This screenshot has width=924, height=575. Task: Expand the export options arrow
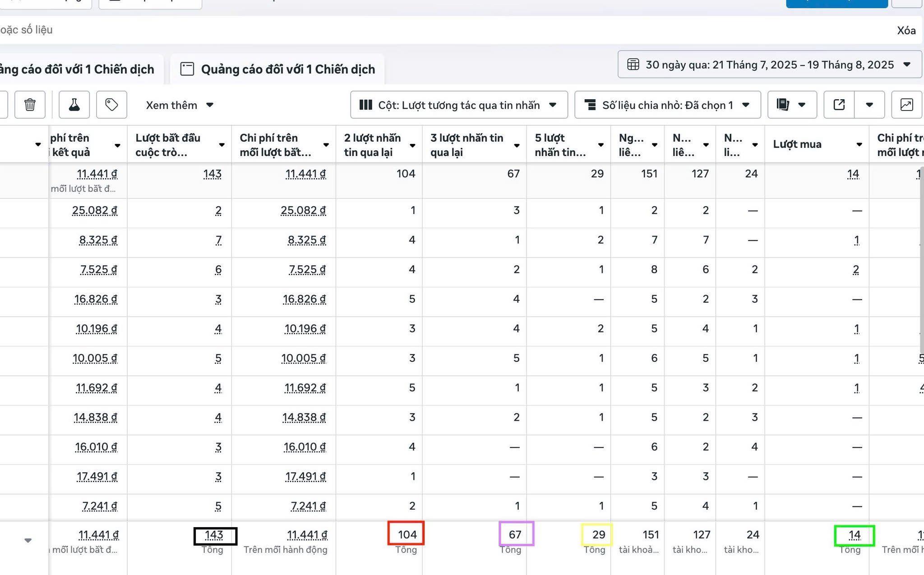tap(869, 105)
